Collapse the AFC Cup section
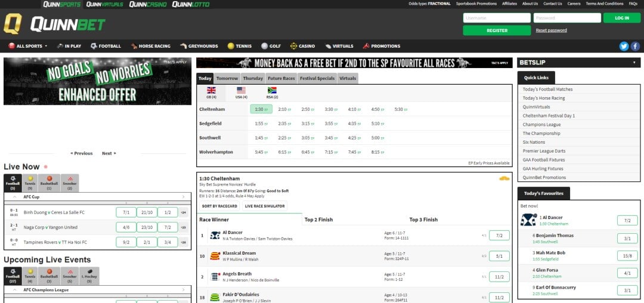This screenshot has width=644, height=303. coord(16,197)
